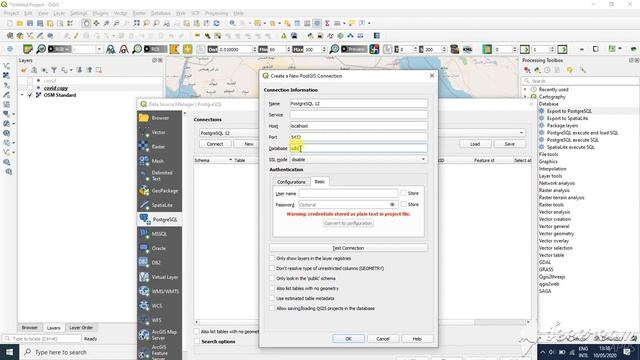Activate the Pan Map hand tool

(x=86, y=23)
